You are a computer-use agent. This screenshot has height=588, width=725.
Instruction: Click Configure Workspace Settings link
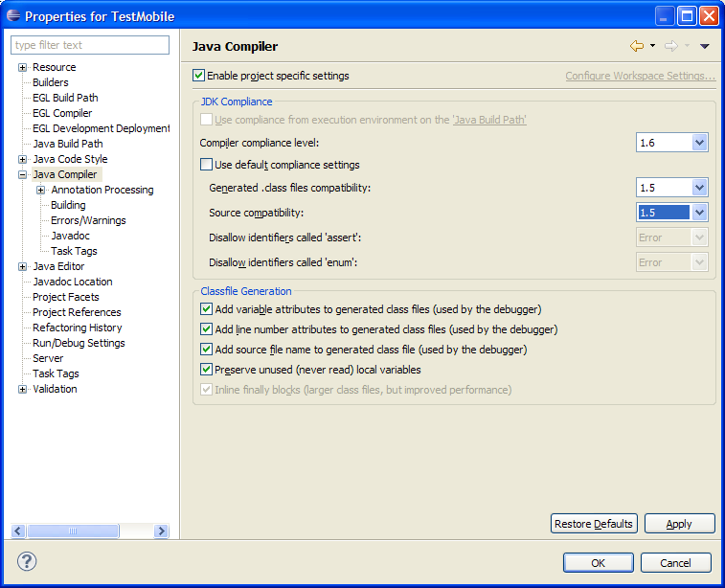640,76
